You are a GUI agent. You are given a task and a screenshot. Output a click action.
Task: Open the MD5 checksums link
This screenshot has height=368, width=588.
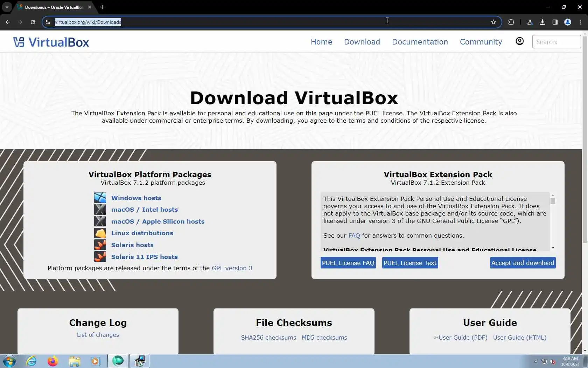pos(324,338)
